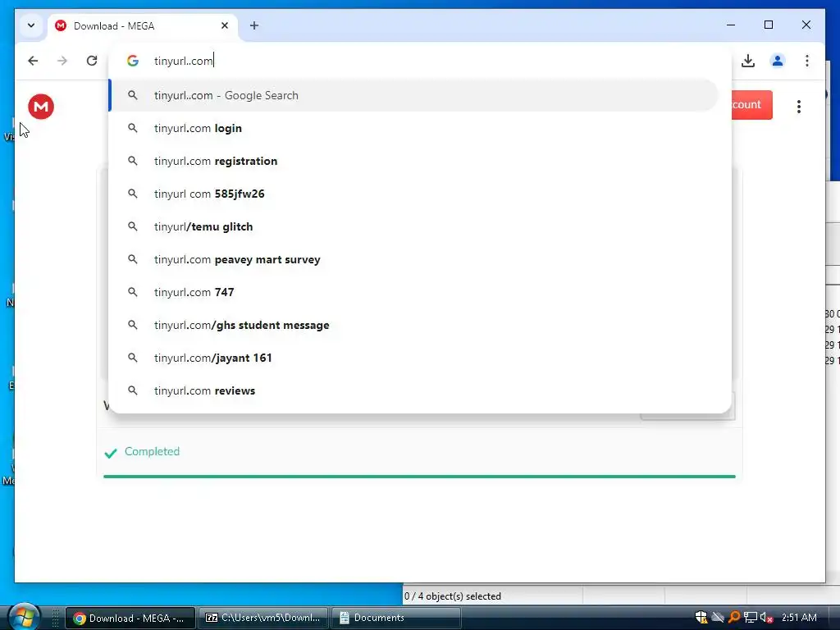
Task: Choose the 'tinyurl.com 747' suggestion
Action: tap(413, 292)
